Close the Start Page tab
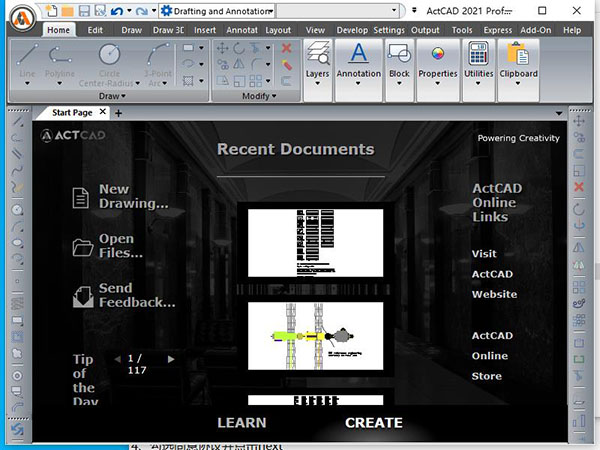 [x=103, y=112]
